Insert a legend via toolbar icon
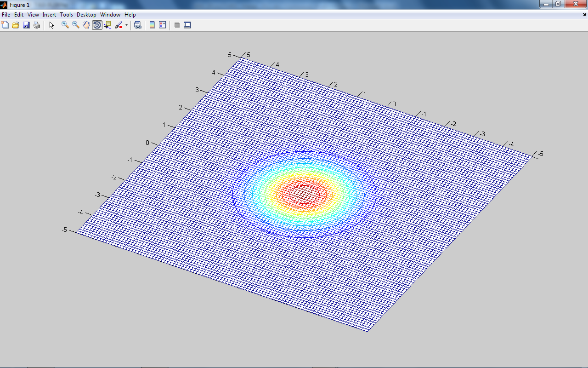The width and height of the screenshot is (588, 368). tap(163, 25)
